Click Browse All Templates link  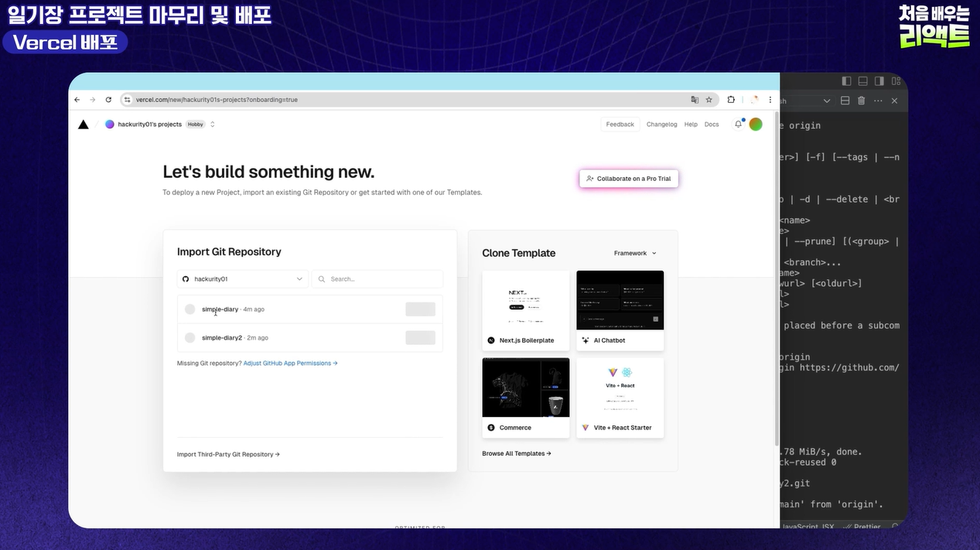[517, 453]
